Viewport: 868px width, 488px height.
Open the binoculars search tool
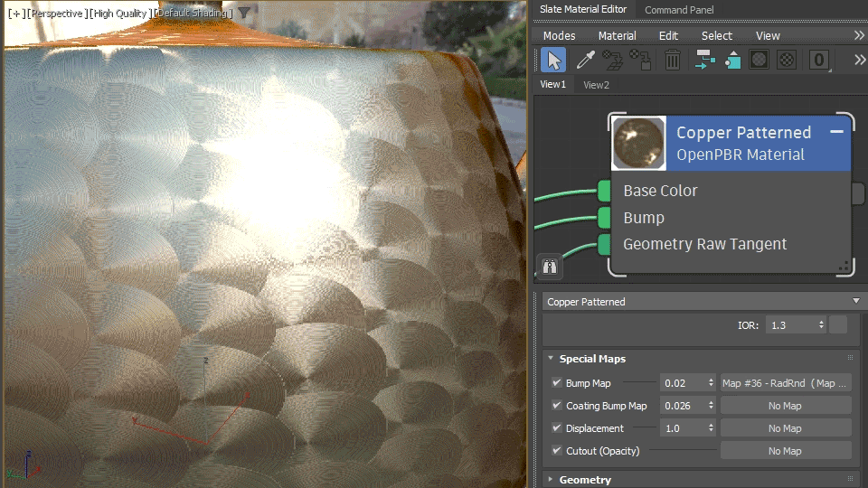pos(549,267)
